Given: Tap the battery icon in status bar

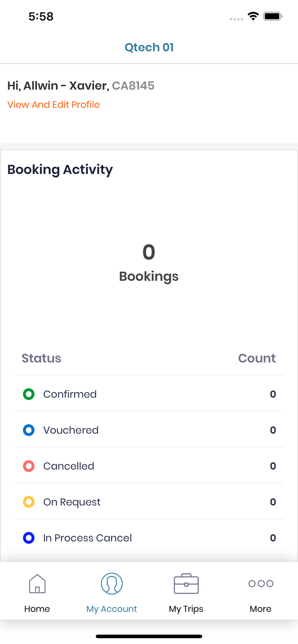Looking at the screenshot, I should (273, 16).
